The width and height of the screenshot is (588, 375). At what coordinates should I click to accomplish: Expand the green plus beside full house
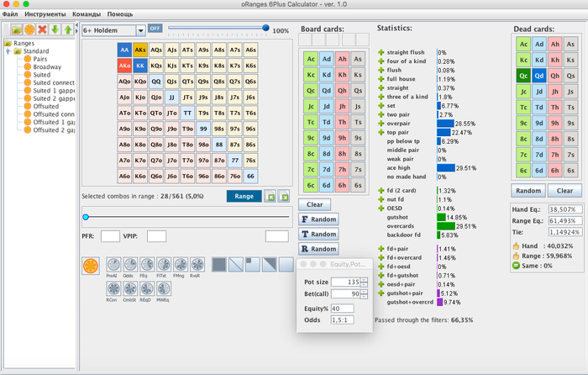point(381,79)
